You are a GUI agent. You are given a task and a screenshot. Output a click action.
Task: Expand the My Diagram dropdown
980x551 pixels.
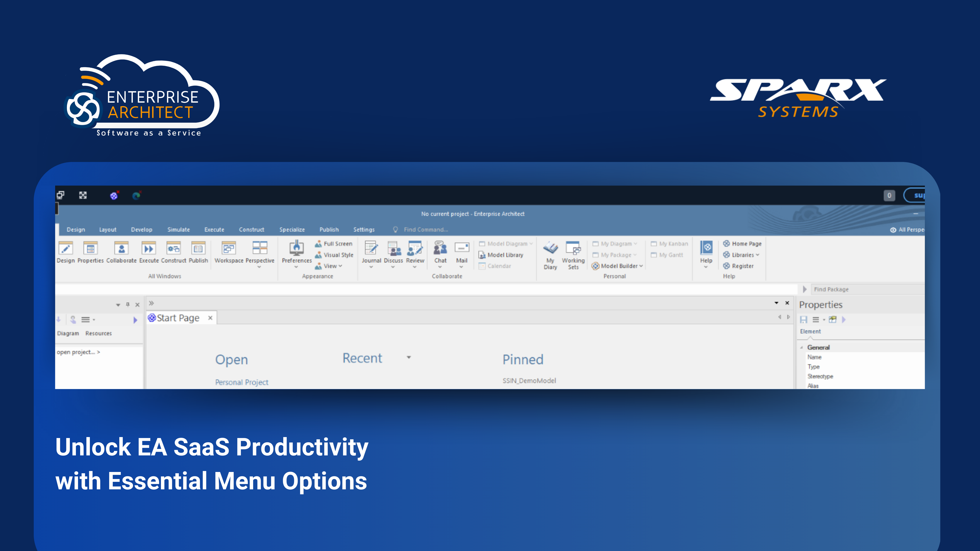pyautogui.click(x=635, y=244)
